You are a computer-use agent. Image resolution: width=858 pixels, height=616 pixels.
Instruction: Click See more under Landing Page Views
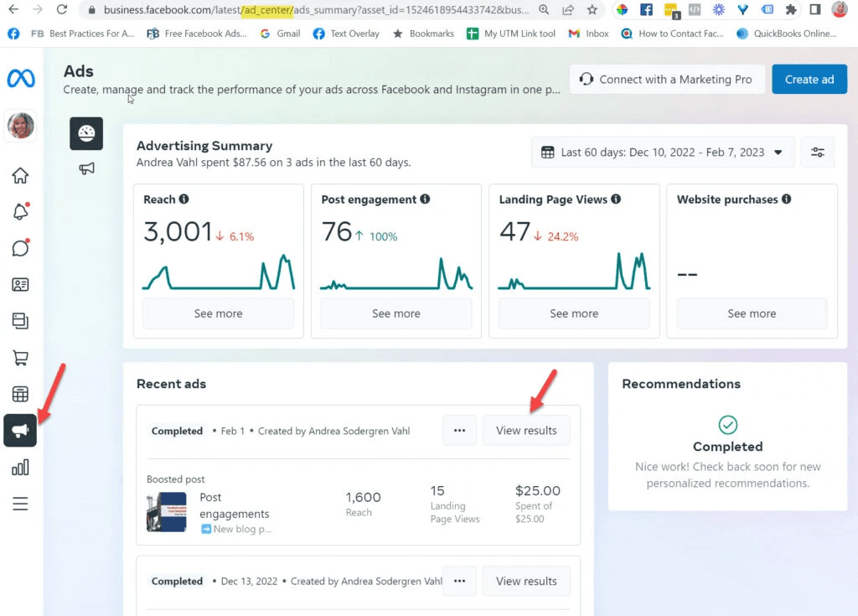click(x=574, y=313)
